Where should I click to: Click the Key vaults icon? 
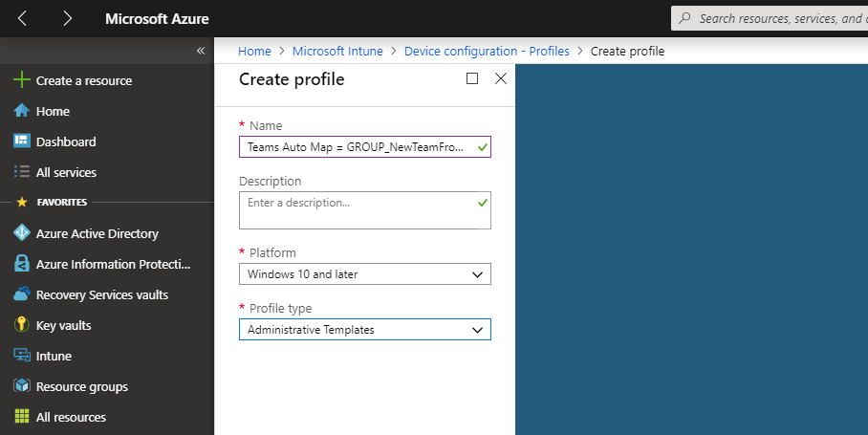pyautogui.click(x=22, y=324)
